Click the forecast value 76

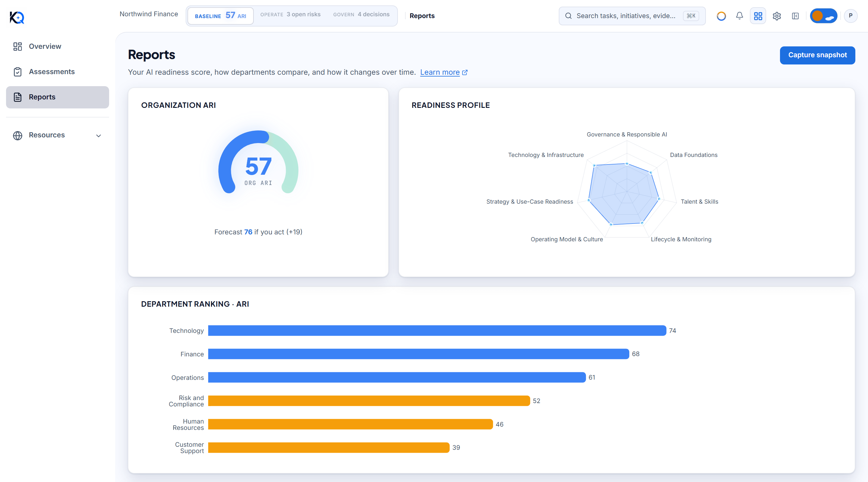pyautogui.click(x=248, y=232)
